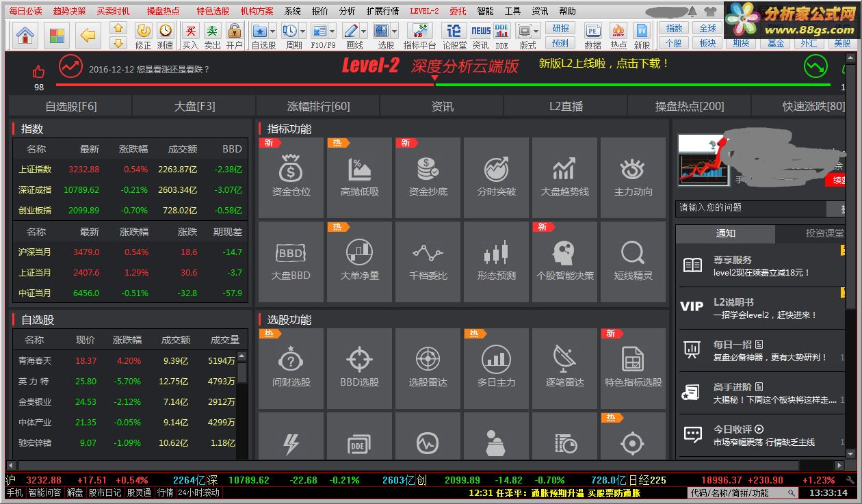The width and height of the screenshot is (862, 504).
Task: Open the 逐笔雷达 satellite dish tile
Action: pos(565,368)
